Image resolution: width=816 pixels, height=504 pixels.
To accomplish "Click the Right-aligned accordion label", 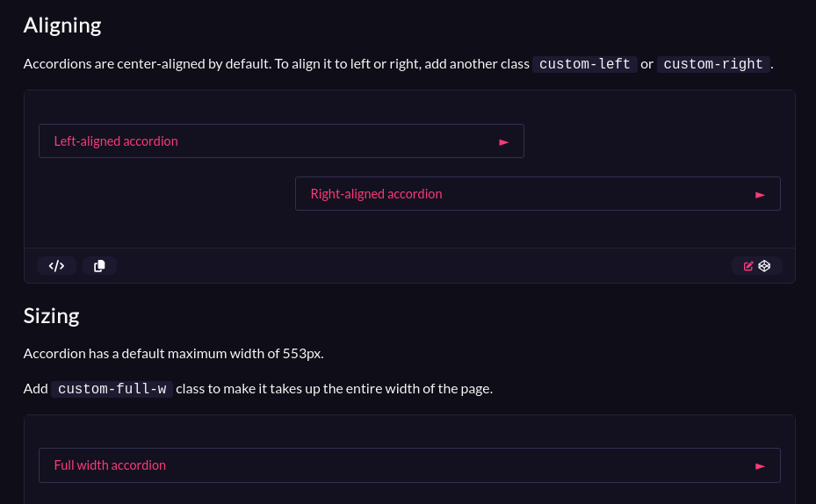I will click(x=376, y=194).
